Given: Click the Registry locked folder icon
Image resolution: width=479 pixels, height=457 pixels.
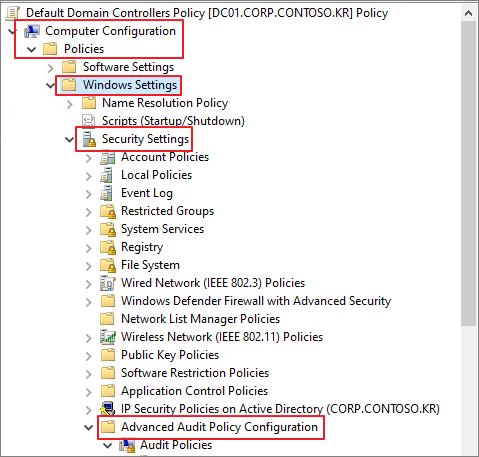Looking at the screenshot, I should (108, 247).
